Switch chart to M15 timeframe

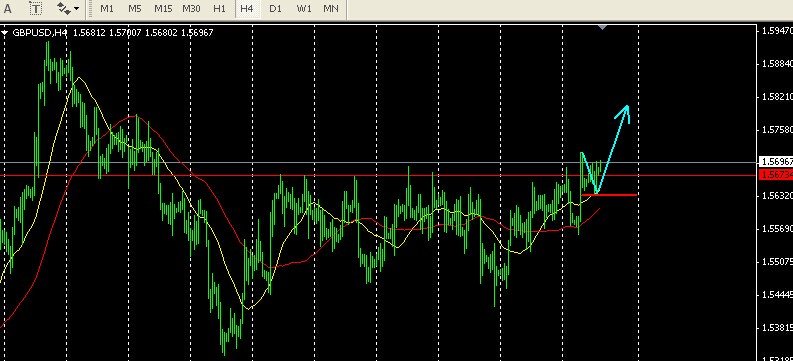[163, 9]
